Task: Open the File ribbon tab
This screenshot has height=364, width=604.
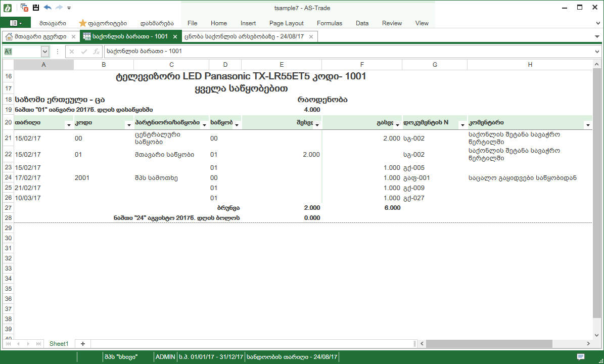Action: 192,23
